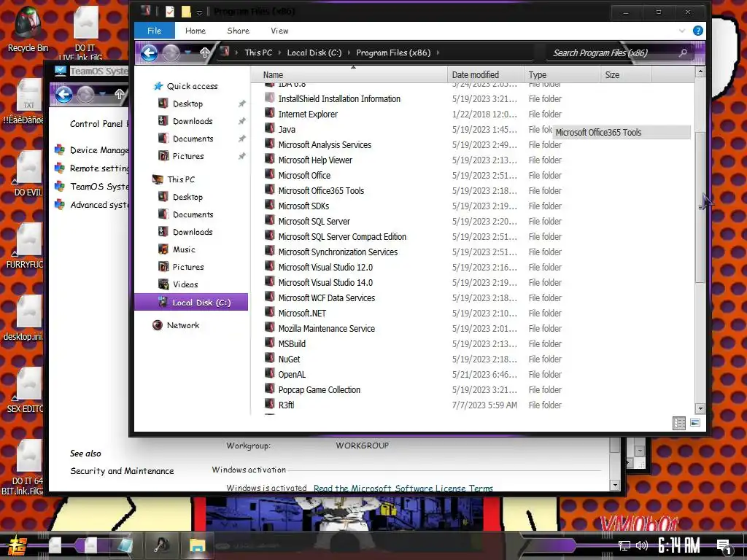
Task: Open the quick-access toolbar customize dropdown
Action: [200, 12]
